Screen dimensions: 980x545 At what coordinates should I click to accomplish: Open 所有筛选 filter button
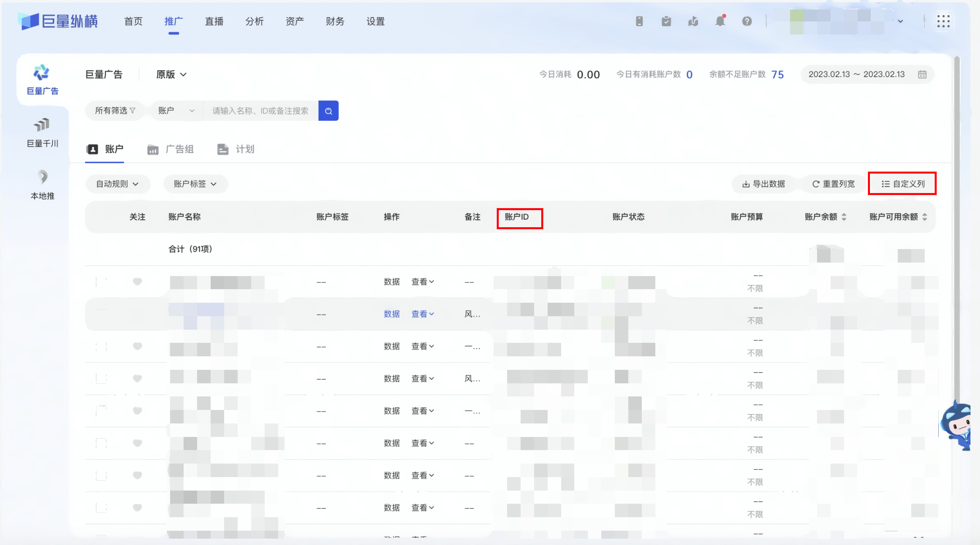point(115,111)
